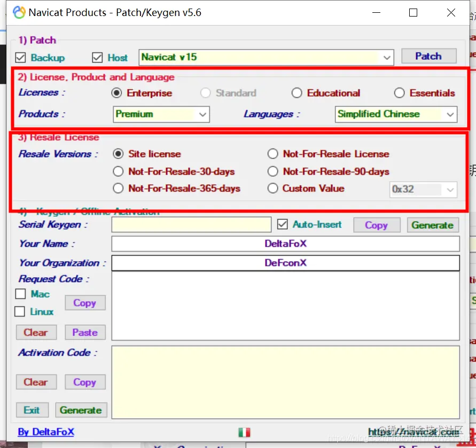Image resolution: width=476 pixels, height=448 pixels.
Task: Toggle the Host checkbox
Action: click(x=97, y=57)
